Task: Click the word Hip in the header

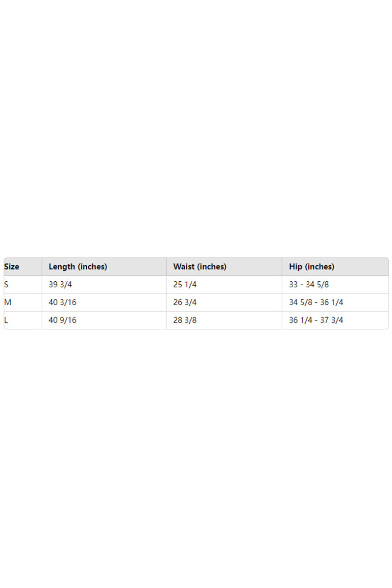Action: point(295,267)
